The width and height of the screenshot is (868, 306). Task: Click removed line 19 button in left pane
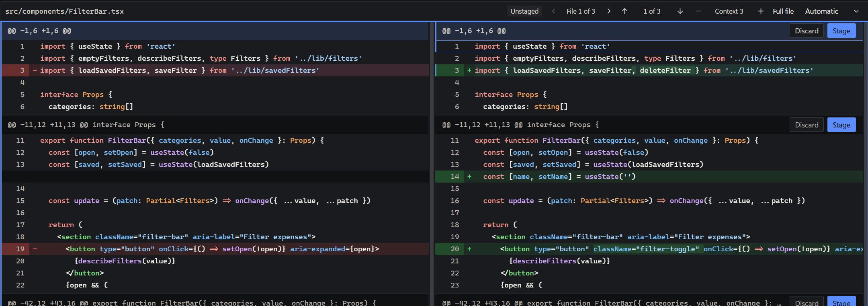[x=215, y=249]
